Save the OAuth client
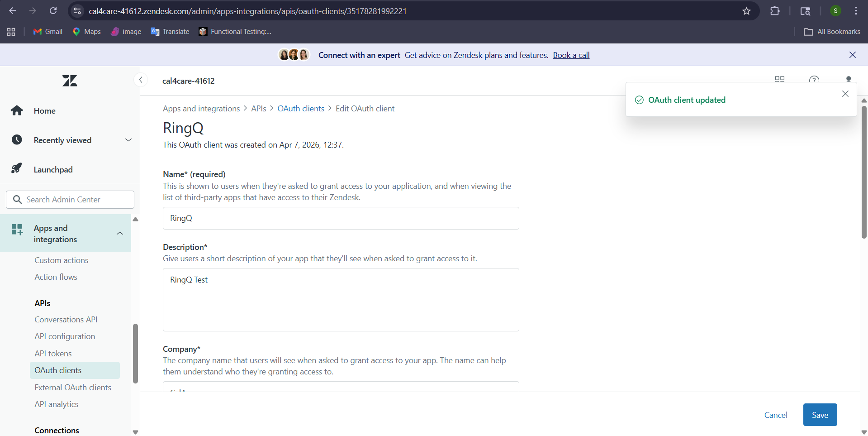 (820, 415)
